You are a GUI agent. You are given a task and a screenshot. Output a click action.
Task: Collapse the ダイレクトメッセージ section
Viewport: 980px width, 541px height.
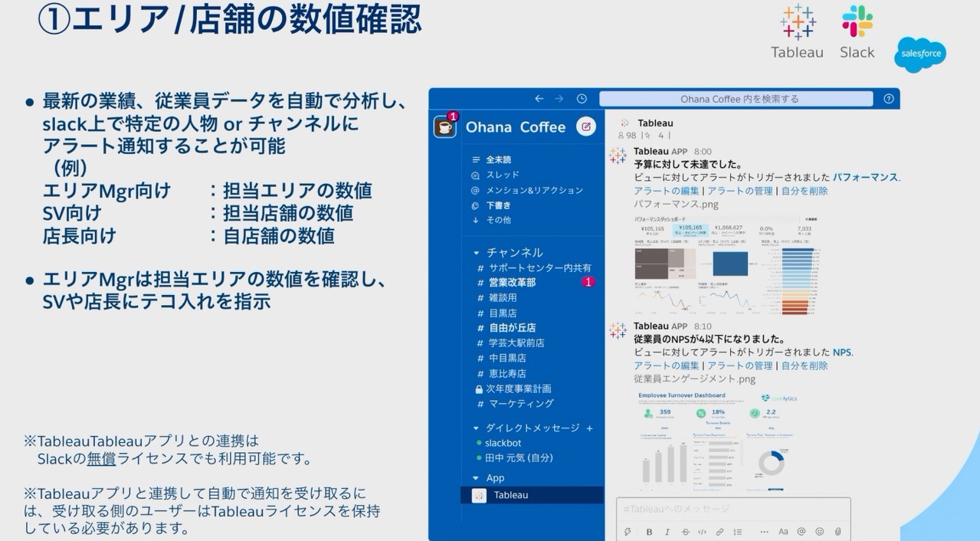coord(476,428)
